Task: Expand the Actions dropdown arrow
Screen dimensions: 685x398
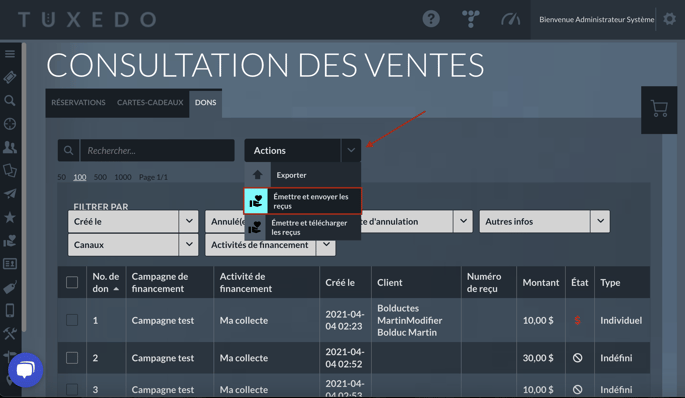Action: 351,150
